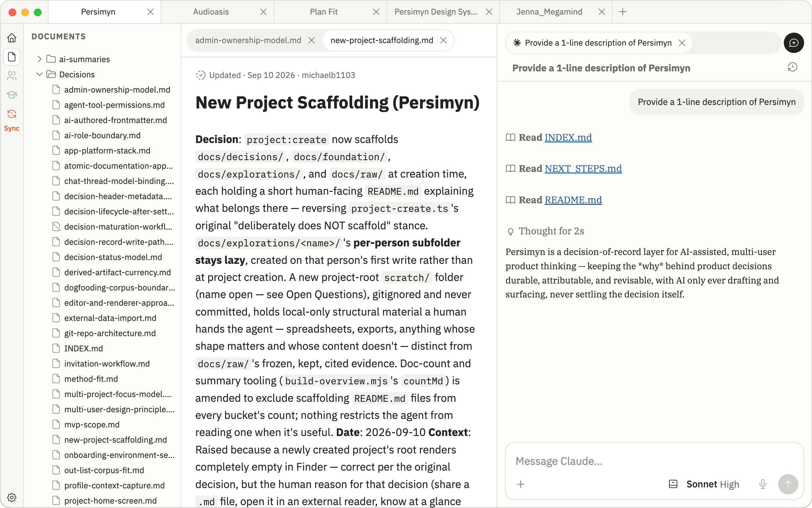
Task: Click the Sync icon
Action: [12, 114]
